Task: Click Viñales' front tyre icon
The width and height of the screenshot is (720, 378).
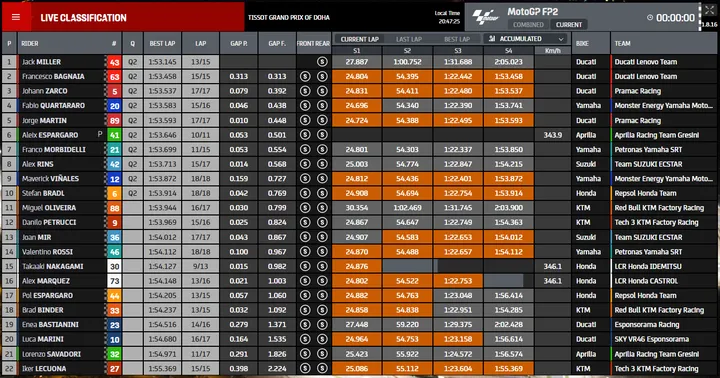Action: click(305, 179)
